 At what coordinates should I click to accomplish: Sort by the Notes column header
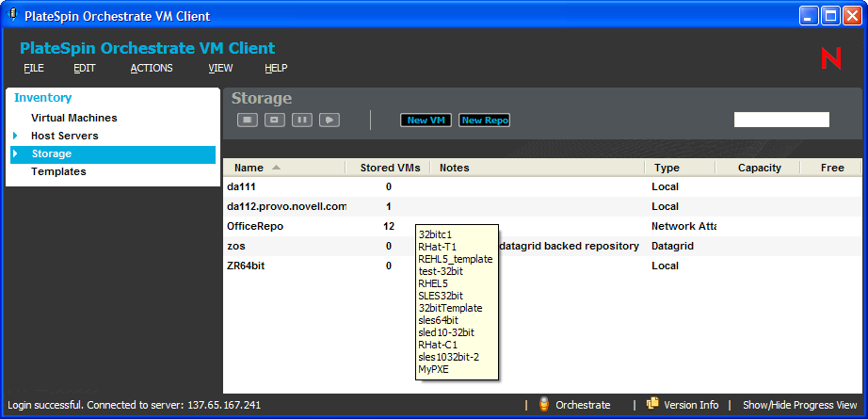[x=538, y=168]
